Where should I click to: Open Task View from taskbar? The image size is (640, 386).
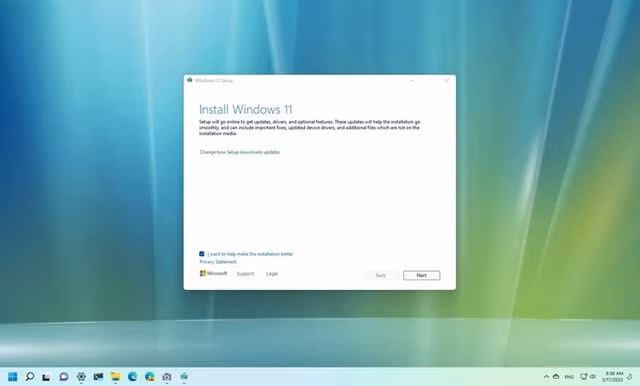[x=47, y=377]
